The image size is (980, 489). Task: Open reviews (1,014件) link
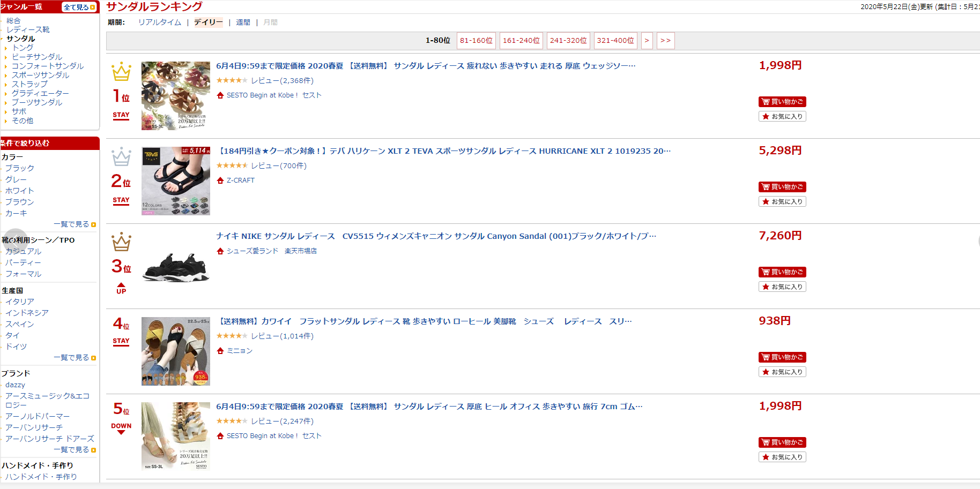point(282,336)
